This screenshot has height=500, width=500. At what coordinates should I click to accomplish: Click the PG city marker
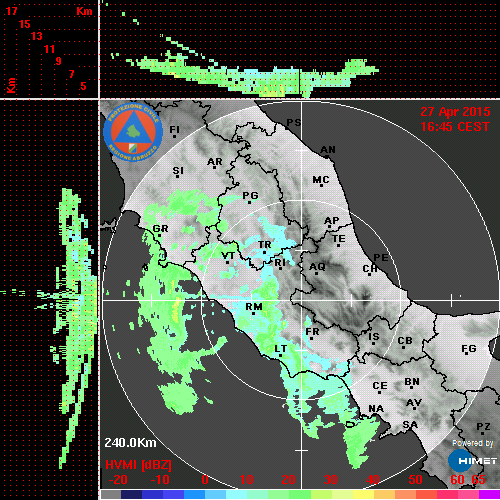coord(250,202)
